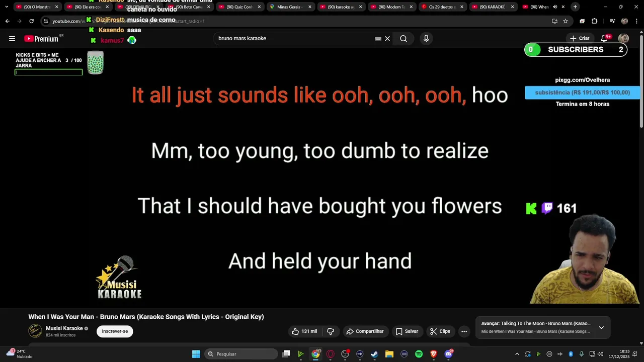The height and width of the screenshot is (362, 644).
Task: Open a new browser tab
Action: pyautogui.click(x=575, y=7)
